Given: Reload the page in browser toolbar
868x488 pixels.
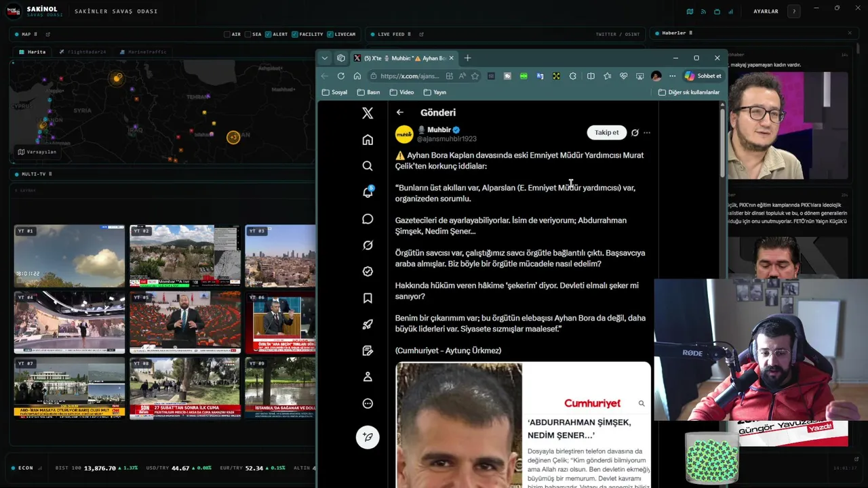Looking at the screenshot, I should coord(341,76).
